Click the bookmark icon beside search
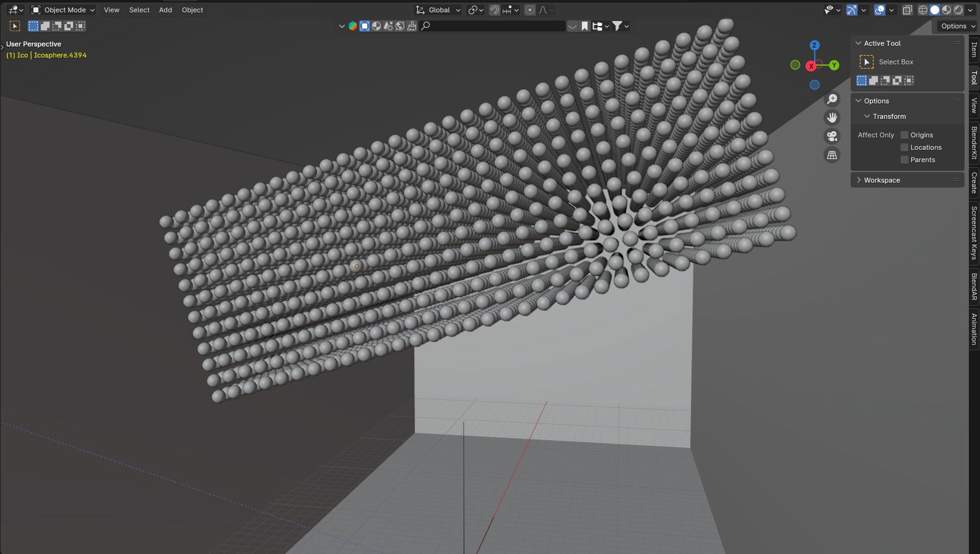This screenshot has width=980, height=554. click(x=584, y=26)
